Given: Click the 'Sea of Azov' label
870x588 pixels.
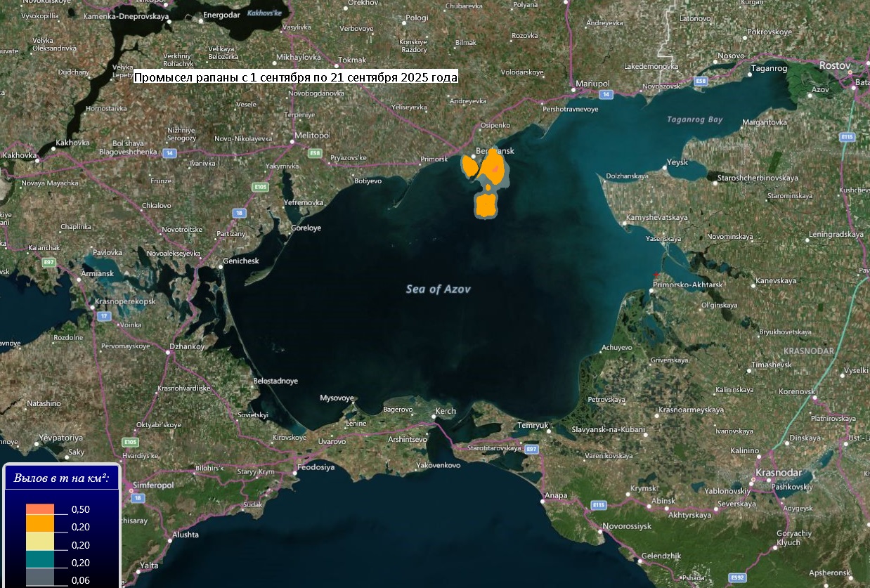Looking at the screenshot, I should (x=438, y=289).
